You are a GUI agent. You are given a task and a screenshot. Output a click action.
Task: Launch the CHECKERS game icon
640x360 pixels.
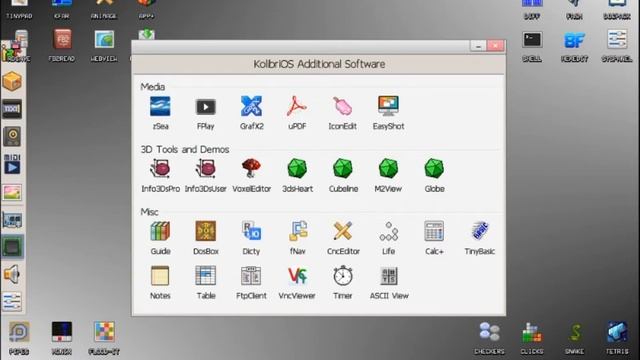[489, 332]
